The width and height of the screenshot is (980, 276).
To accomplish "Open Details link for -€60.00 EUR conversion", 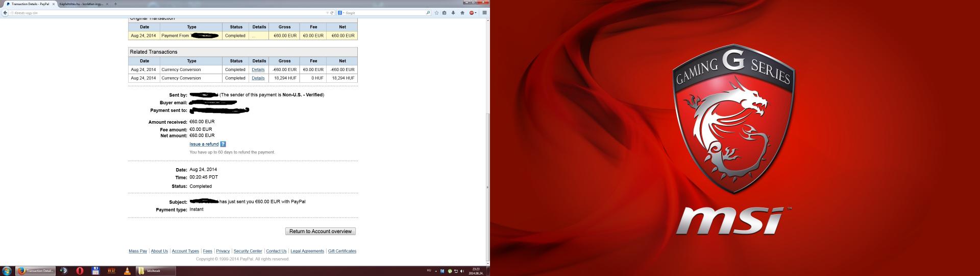I will pyautogui.click(x=258, y=70).
